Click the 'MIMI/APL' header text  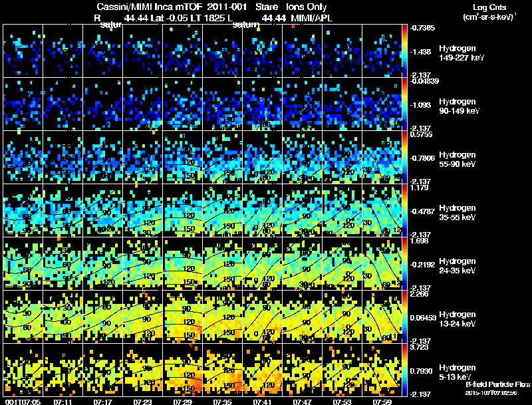(311, 19)
